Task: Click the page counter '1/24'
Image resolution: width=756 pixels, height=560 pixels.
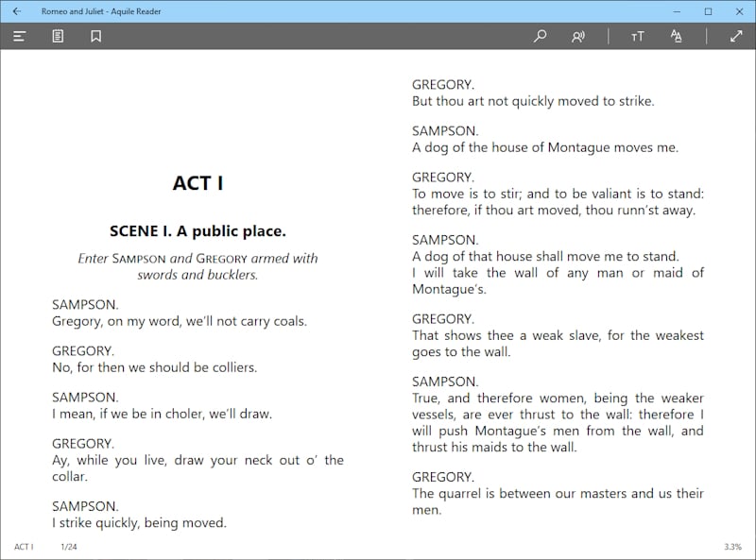Action: coord(68,547)
